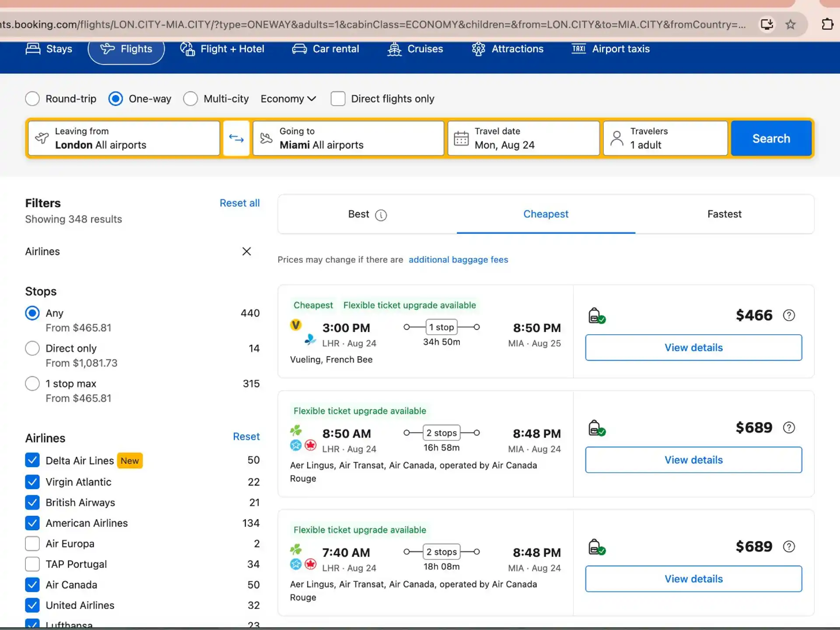Select the Round-trip radio button
This screenshot has width=840, height=630.
click(x=32, y=99)
